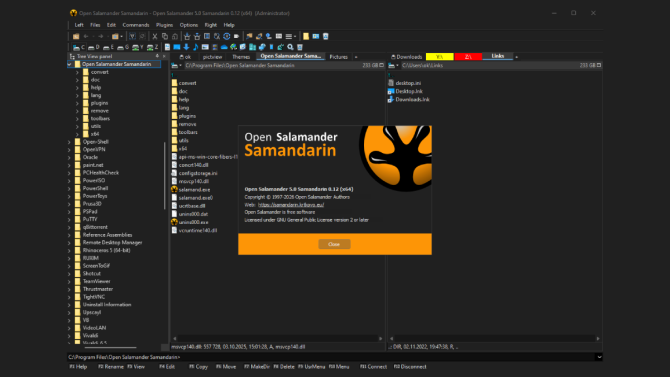Image resolution: width=670 pixels, height=377 pixels.
Task: Click the free-space disk icon in the right panel header
Action: tap(599, 65)
